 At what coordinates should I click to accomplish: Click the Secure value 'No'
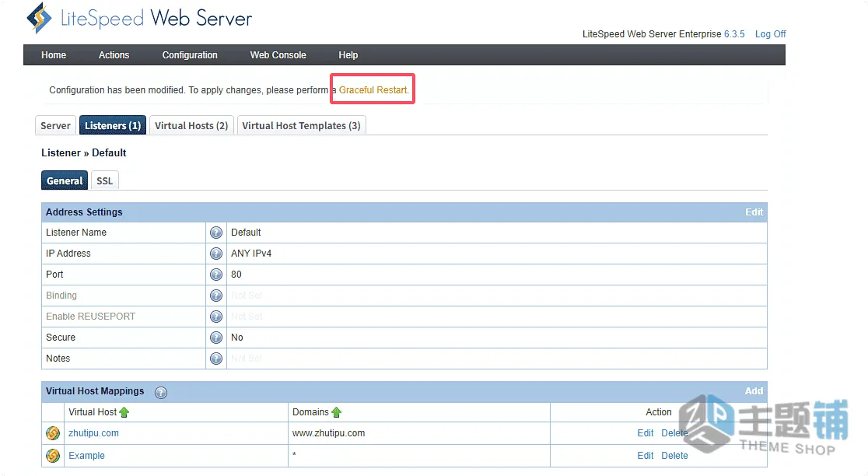[237, 338]
